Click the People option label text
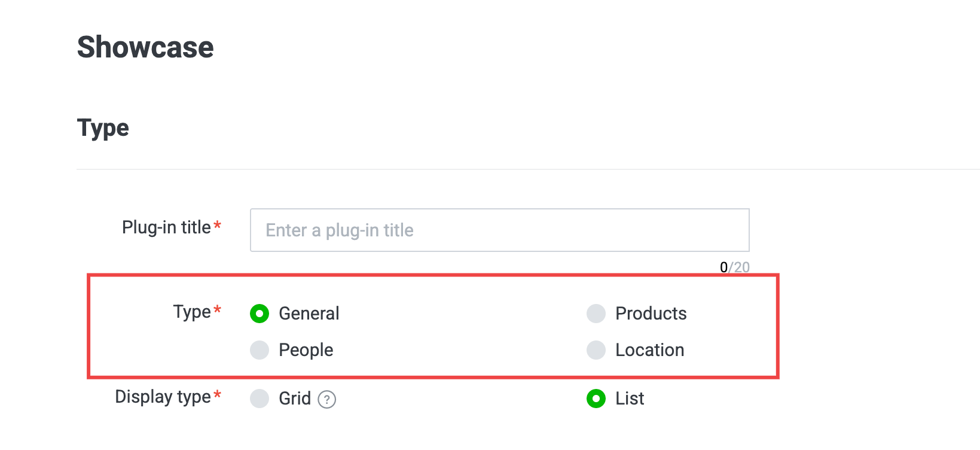 [306, 350]
